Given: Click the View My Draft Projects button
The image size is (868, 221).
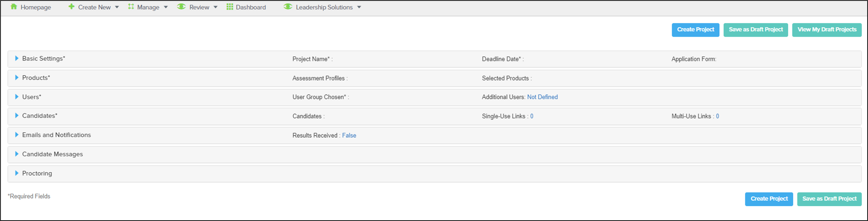Looking at the screenshot, I should [x=827, y=30].
